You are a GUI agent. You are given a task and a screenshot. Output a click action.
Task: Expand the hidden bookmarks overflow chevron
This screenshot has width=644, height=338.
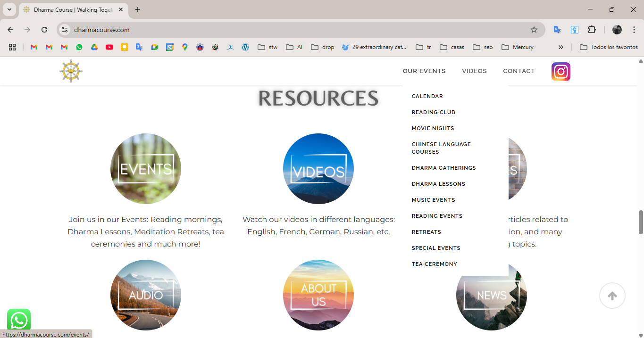[560, 47]
